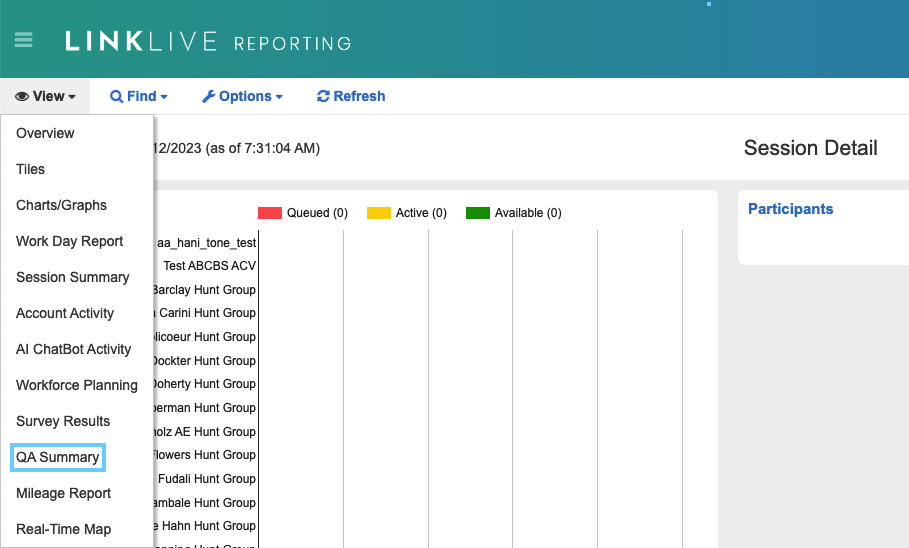Open the View dropdown menu
909x548 pixels.
(46, 97)
